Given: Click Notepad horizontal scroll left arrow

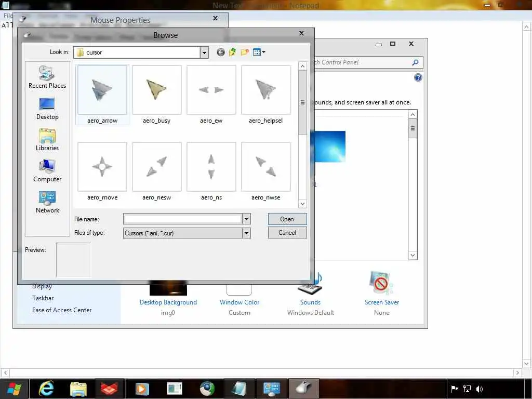Looking at the screenshot, I should (x=5, y=373).
